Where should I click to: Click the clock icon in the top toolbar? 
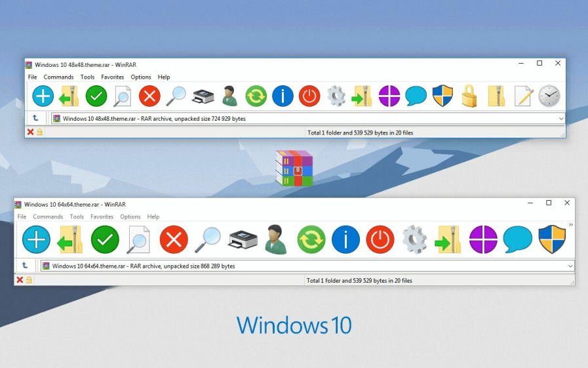pos(549,96)
